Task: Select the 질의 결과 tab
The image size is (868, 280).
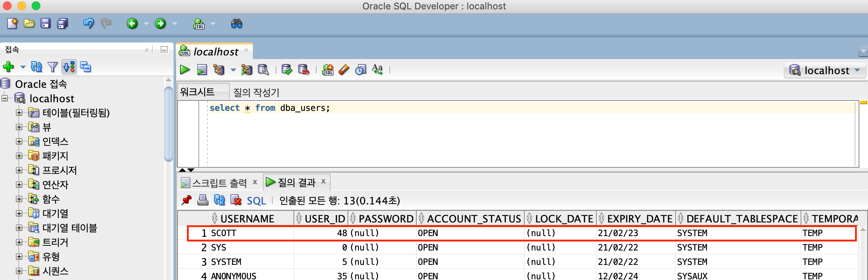Action: pyautogui.click(x=297, y=182)
